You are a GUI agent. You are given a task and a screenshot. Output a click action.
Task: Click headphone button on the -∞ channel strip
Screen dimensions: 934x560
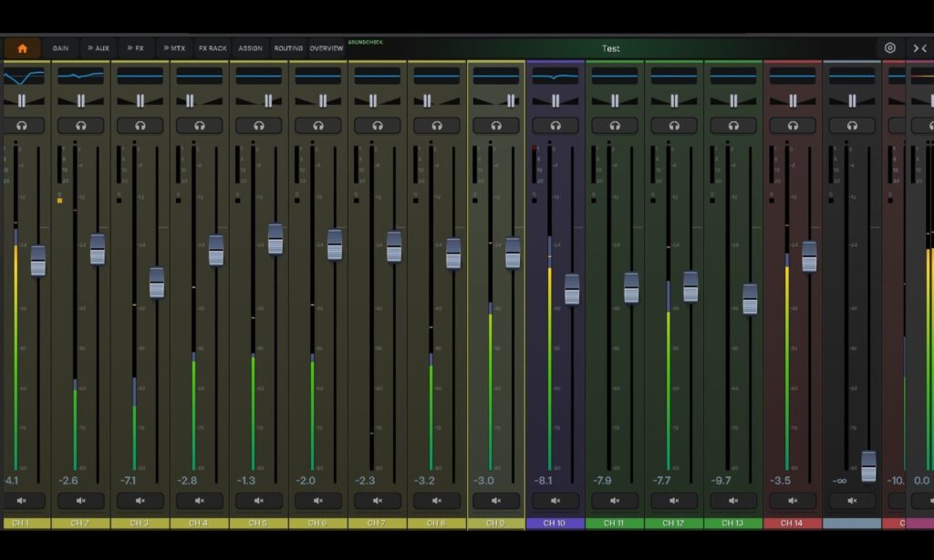click(x=852, y=125)
